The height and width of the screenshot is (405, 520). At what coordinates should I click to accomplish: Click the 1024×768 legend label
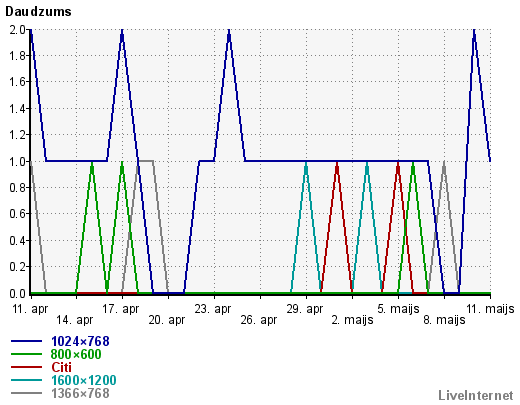click(80, 341)
